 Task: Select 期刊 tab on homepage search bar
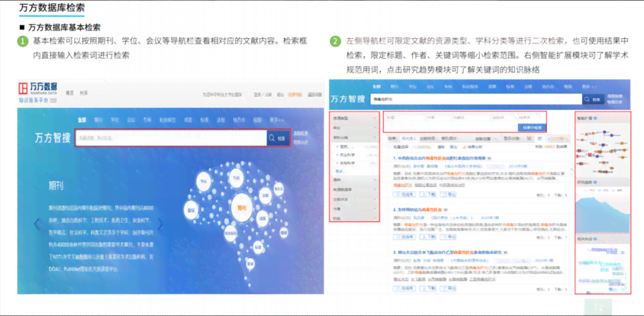tap(98, 120)
